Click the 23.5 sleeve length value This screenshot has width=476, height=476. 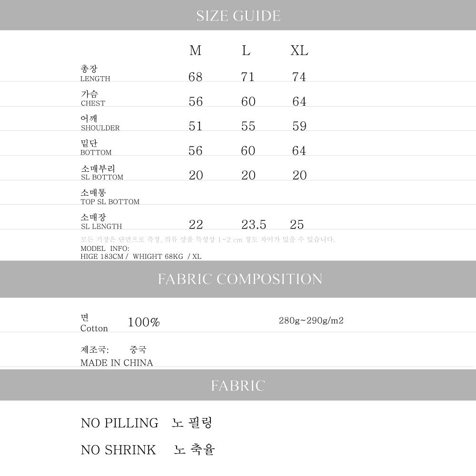coord(254,225)
